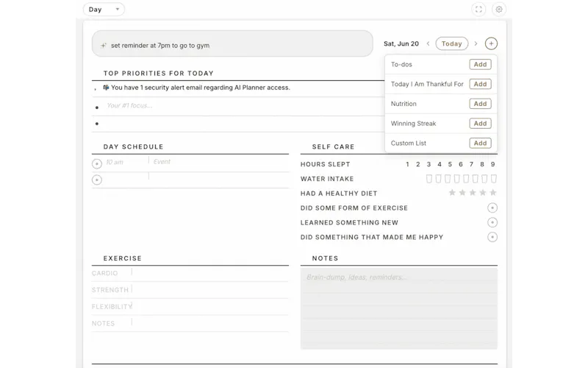The image size is (588, 368).
Task: Click the exercise Notes field
Action: pyautogui.click(x=210, y=323)
